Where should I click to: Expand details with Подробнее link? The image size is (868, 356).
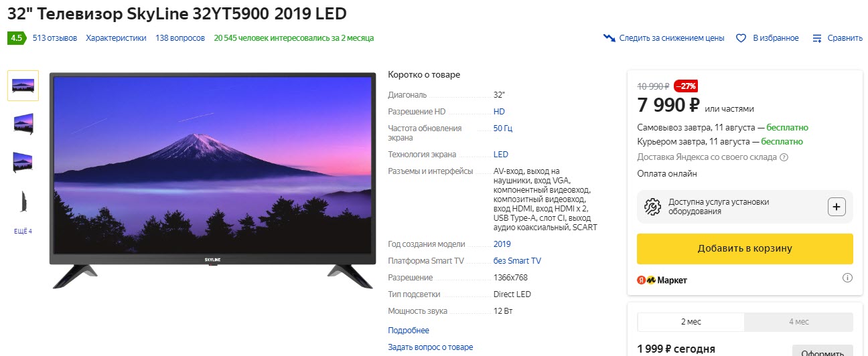pyautogui.click(x=409, y=331)
